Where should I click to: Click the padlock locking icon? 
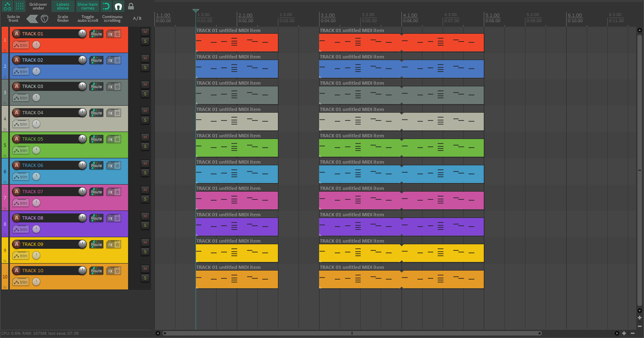[131, 6]
